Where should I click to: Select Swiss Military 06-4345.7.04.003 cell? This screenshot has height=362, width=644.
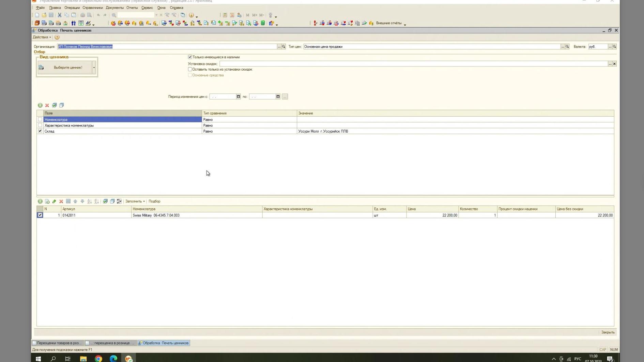(x=197, y=215)
